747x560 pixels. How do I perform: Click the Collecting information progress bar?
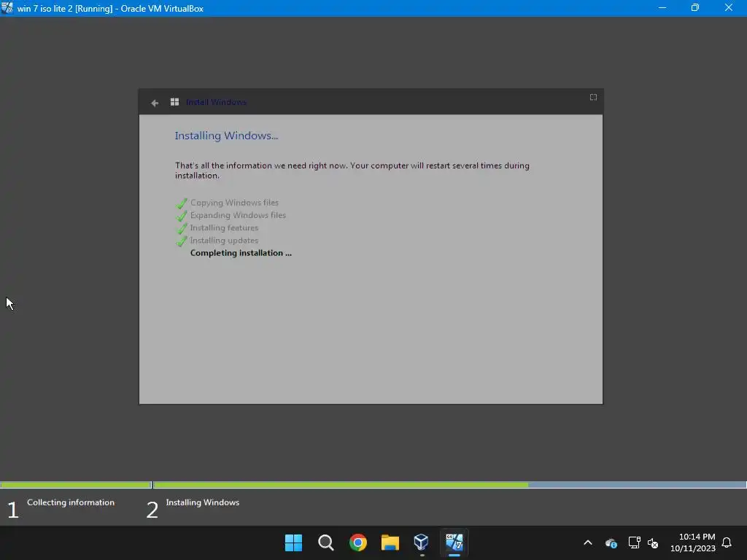tap(76, 485)
